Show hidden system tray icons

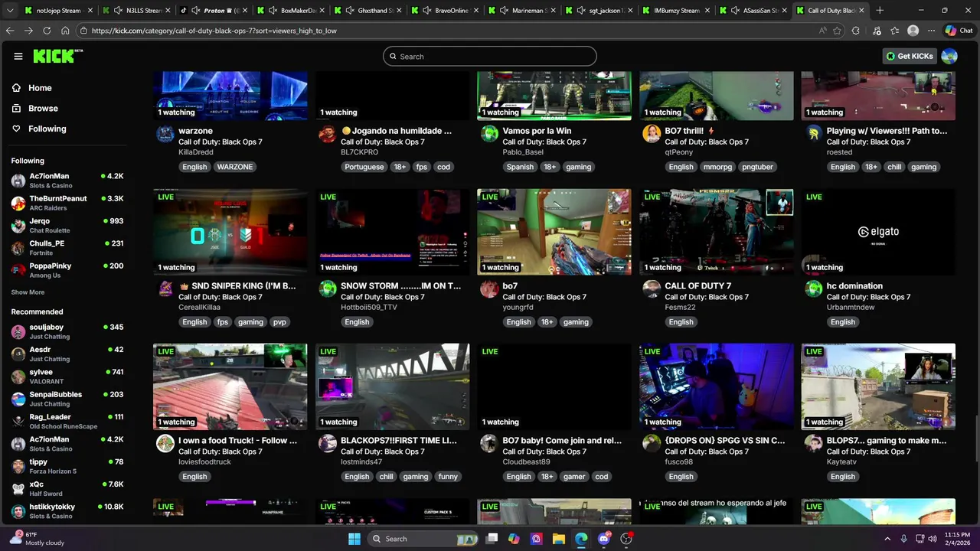[887, 539]
